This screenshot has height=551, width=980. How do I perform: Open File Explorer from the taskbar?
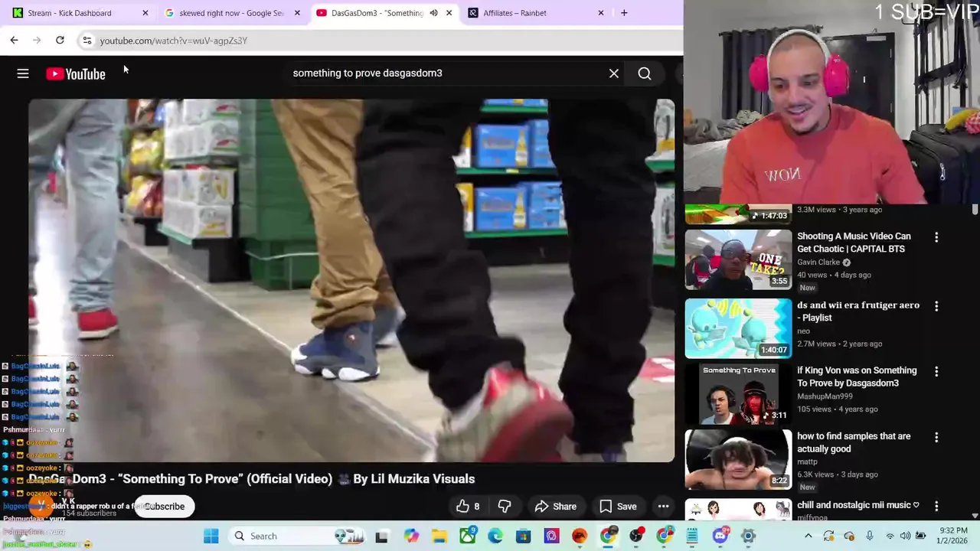tap(439, 536)
